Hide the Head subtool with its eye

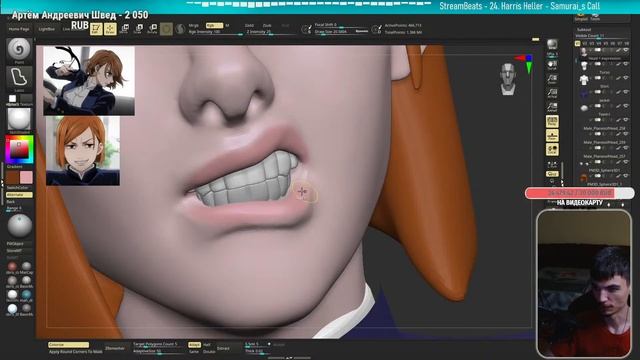coord(626,50)
